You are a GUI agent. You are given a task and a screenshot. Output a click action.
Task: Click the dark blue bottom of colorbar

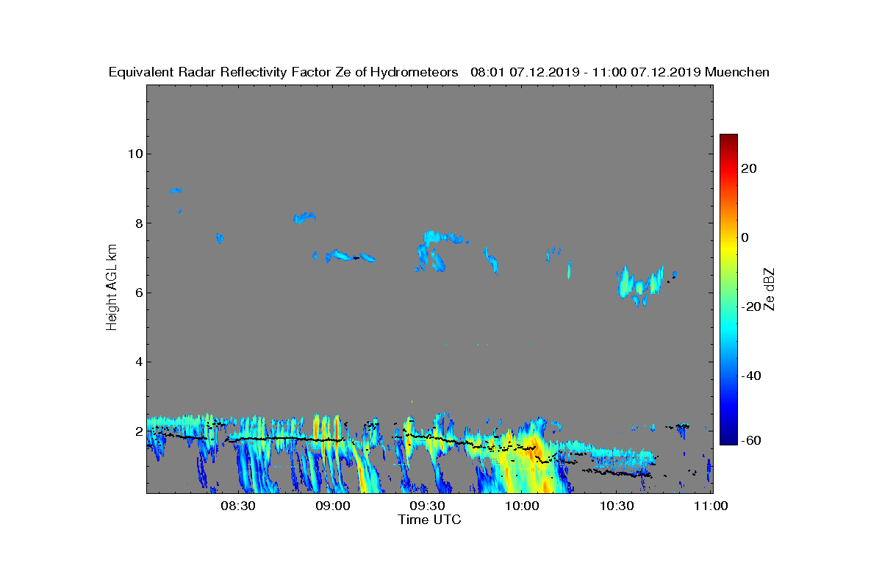click(728, 440)
